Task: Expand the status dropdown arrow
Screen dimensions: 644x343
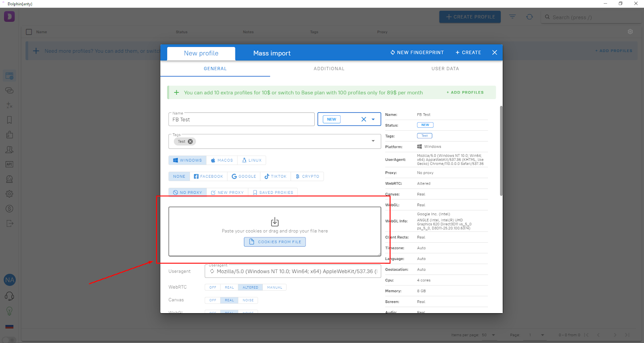Action: point(373,119)
